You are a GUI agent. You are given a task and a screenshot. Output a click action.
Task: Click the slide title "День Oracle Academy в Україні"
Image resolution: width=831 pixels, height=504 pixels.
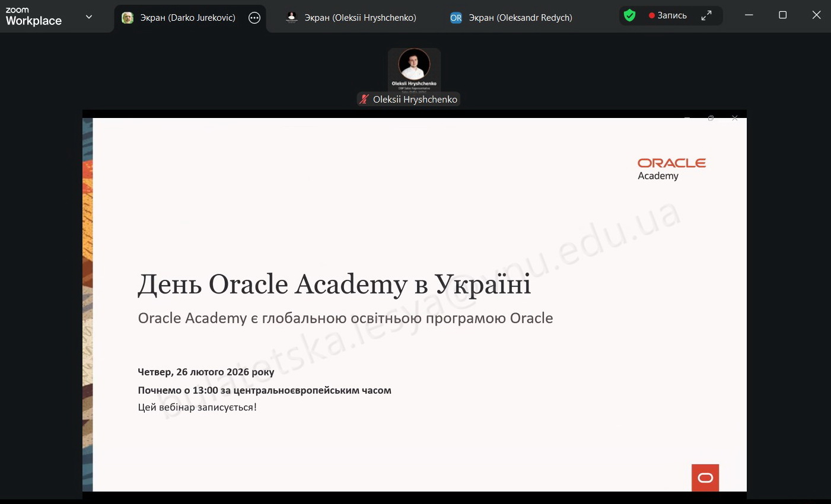click(x=334, y=285)
